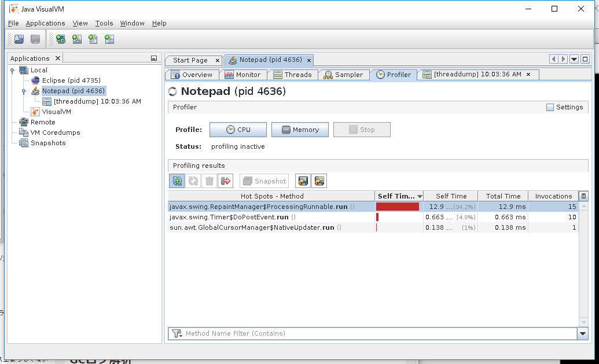The height and width of the screenshot is (364, 599).
Task: Click the Method Name Filter input field
Action: 380,333
